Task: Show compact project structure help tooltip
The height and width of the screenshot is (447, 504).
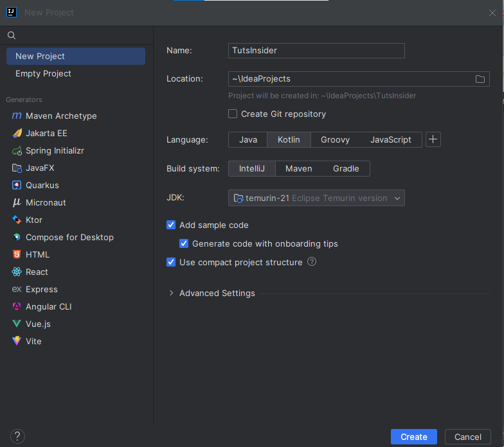Action: coord(311,262)
